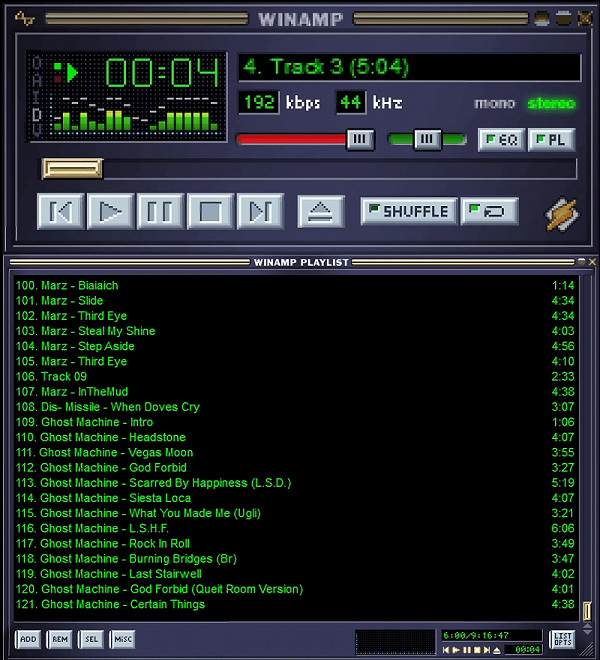Stop playback with the large stop button
Image resolution: width=600 pixels, height=660 pixels.
(211, 211)
